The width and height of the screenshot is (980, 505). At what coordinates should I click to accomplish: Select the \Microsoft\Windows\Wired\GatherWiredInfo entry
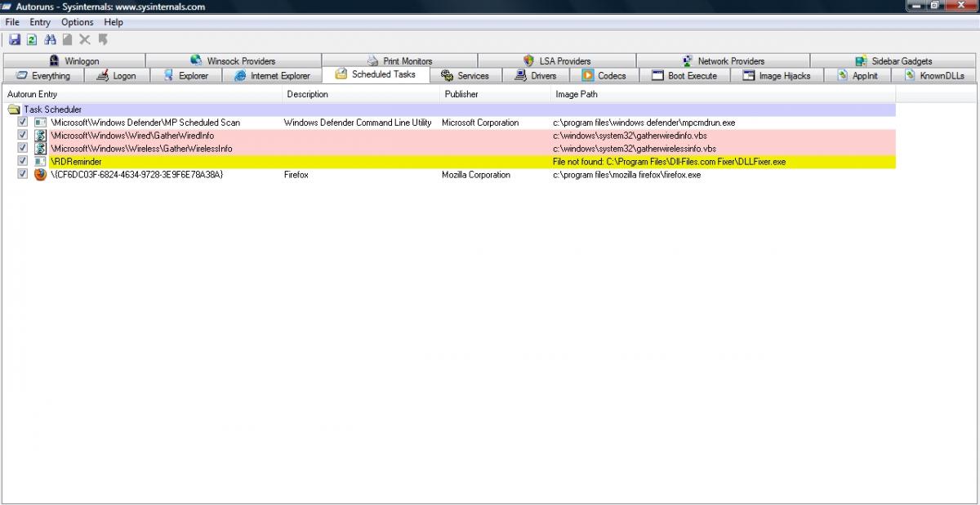[132, 136]
